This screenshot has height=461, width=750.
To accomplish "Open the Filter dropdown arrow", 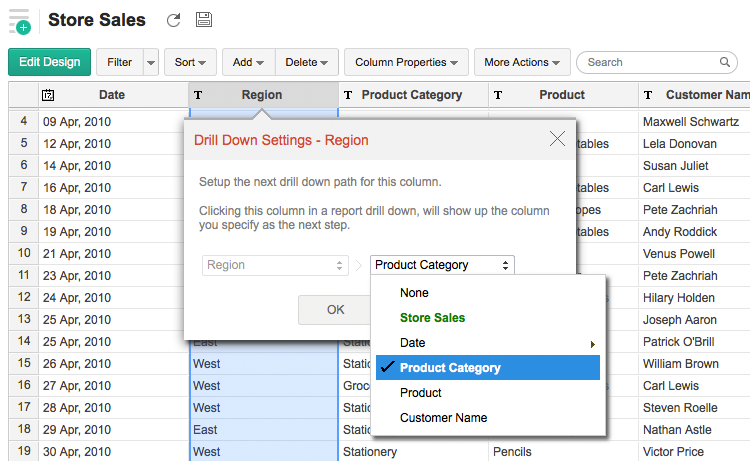I will [x=151, y=62].
